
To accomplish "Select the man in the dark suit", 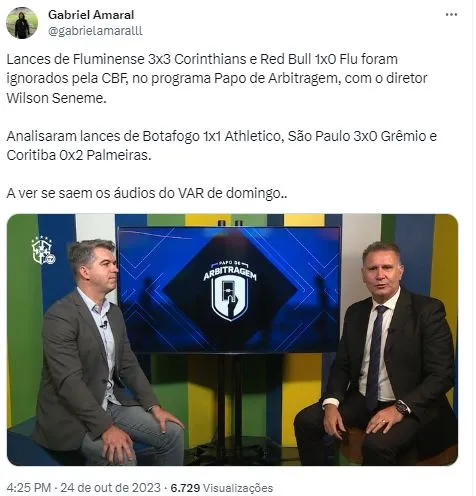I will click(380, 353).
